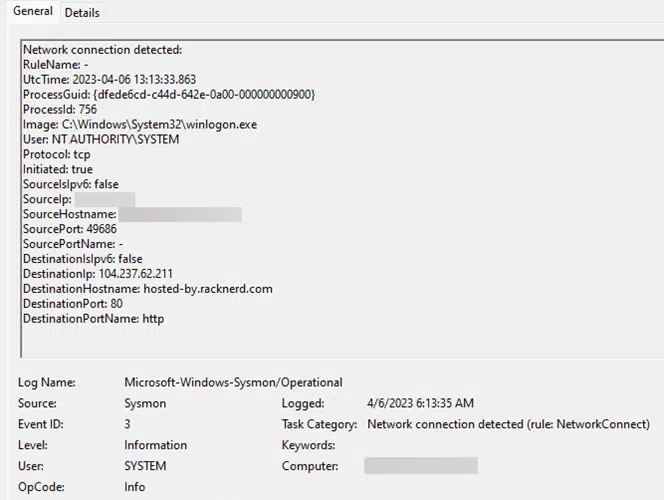664x500 pixels.
Task: Click the 'Level:' label
Action: click(x=33, y=445)
